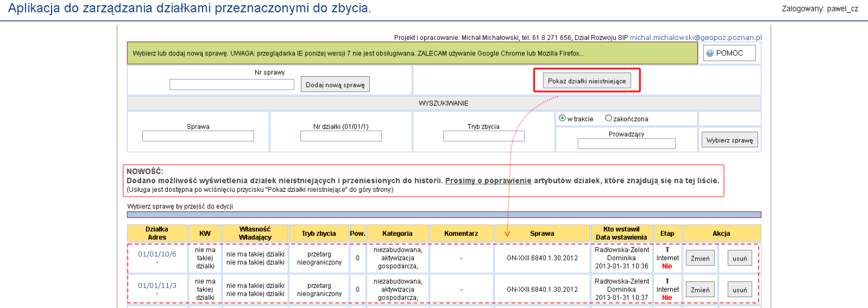The image size is (868, 308).
Task: Click 'Wybierz sprawę by przejść do edycji' text
Action: 180,206
